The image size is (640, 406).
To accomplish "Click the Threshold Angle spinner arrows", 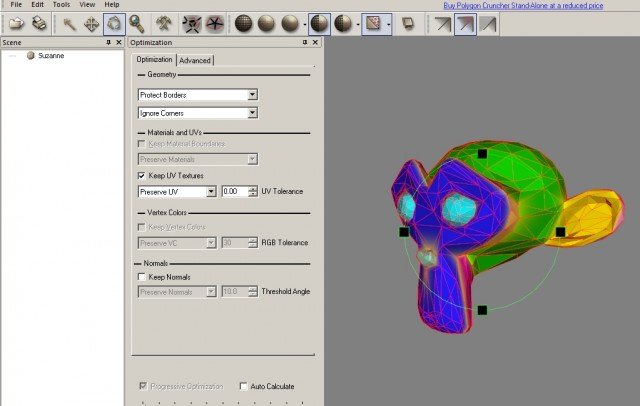I will (253, 291).
